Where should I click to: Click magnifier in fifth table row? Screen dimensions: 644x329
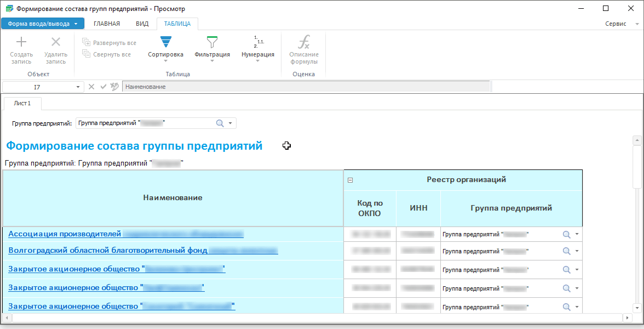click(x=566, y=307)
